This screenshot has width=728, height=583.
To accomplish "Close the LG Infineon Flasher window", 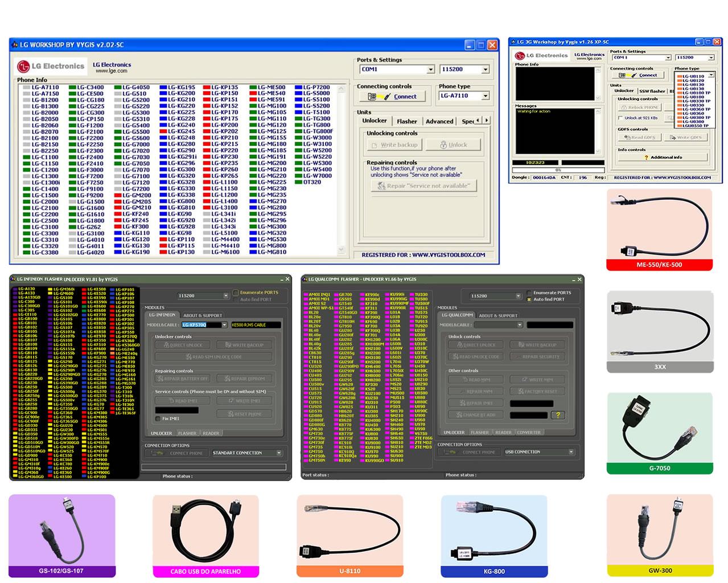I will click(x=287, y=279).
